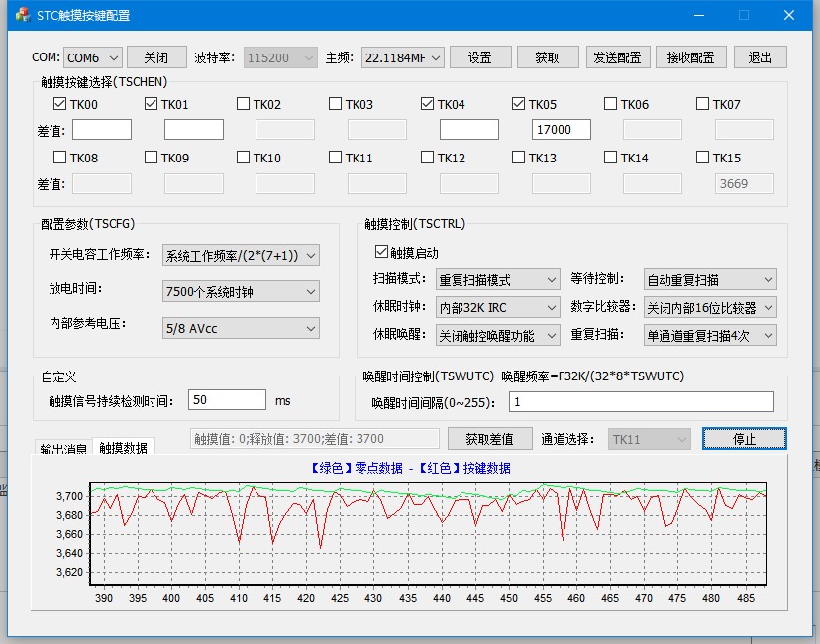This screenshot has height=644, width=820.
Task: Check the TK02 touch key checkbox
Action: [244, 104]
